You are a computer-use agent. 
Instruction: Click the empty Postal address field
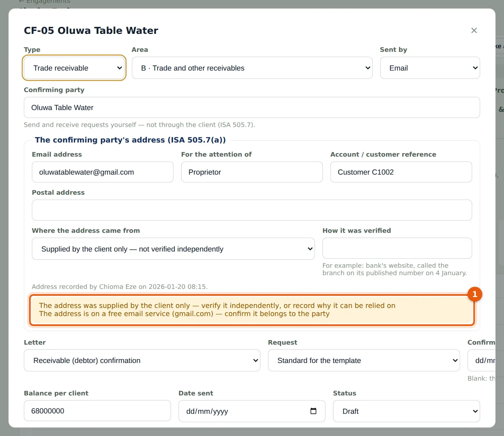(252, 210)
